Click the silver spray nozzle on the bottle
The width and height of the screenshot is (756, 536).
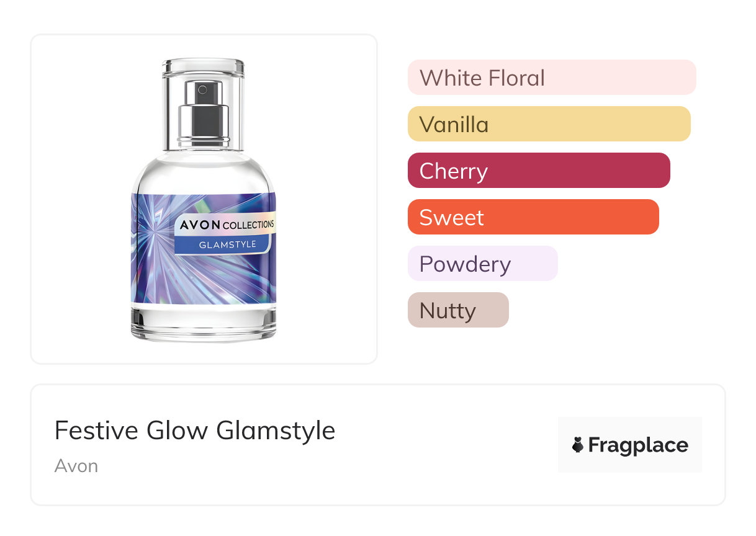coord(203,92)
